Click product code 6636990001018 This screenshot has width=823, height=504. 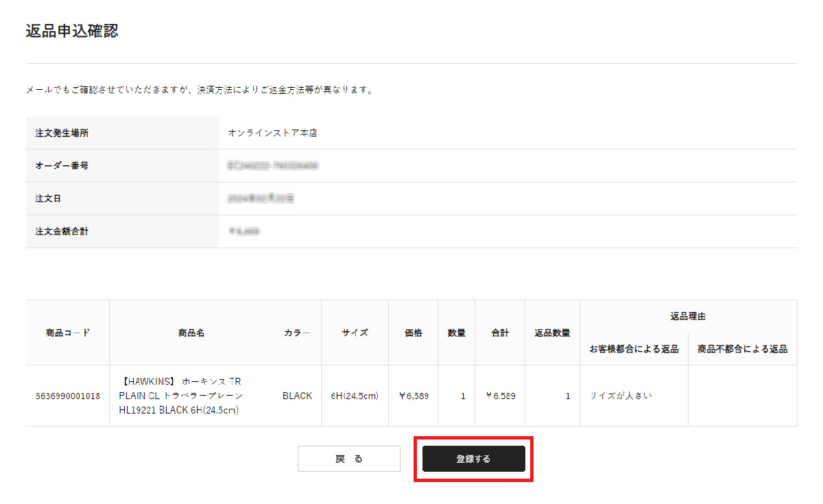pyautogui.click(x=68, y=396)
